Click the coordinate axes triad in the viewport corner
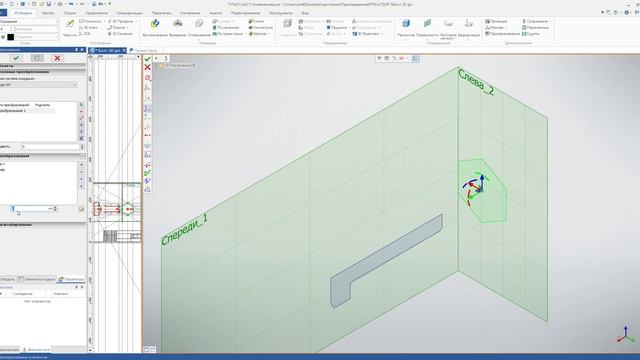The width and height of the screenshot is (640, 360). coord(626,334)
